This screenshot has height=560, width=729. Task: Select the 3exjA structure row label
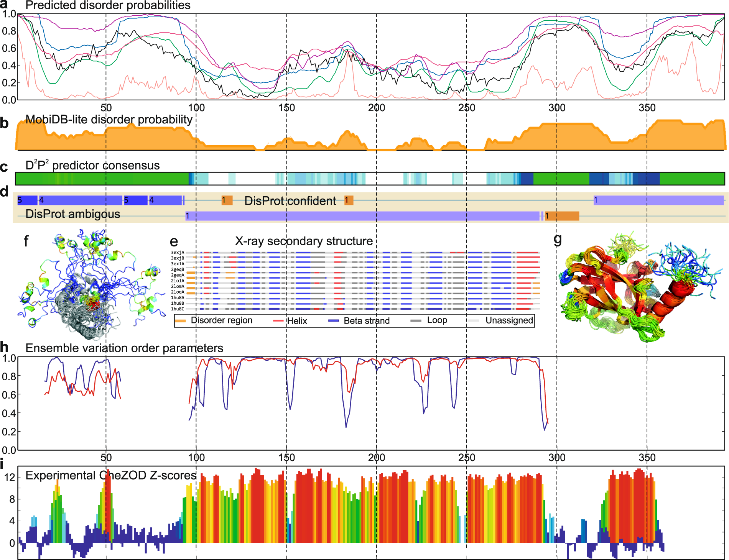(x=178, y=253)
